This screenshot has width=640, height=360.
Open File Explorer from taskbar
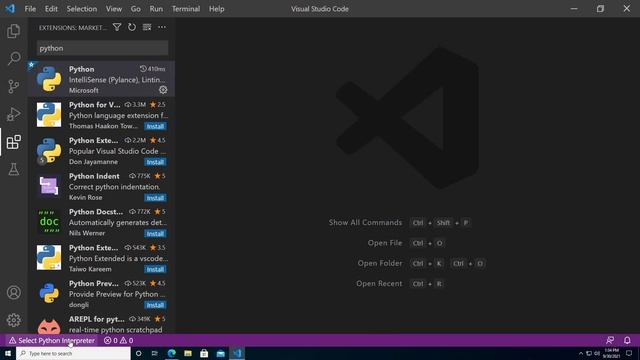pos(188,353)
